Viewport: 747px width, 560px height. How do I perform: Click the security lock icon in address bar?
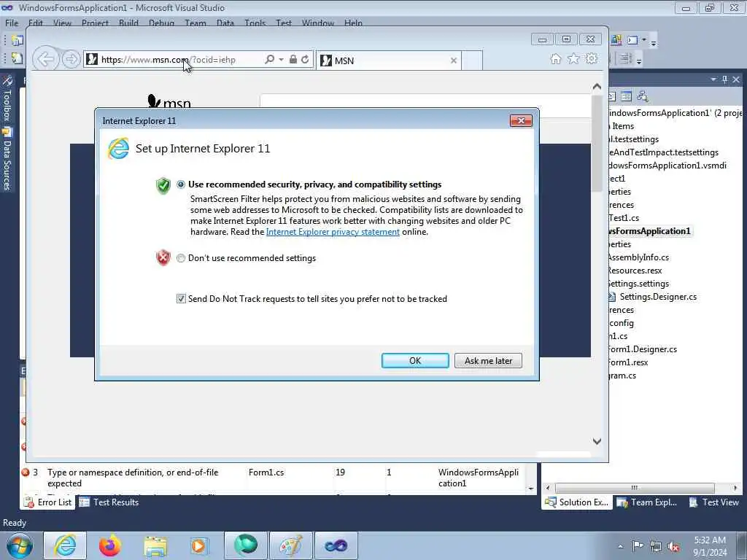[293, 60]
